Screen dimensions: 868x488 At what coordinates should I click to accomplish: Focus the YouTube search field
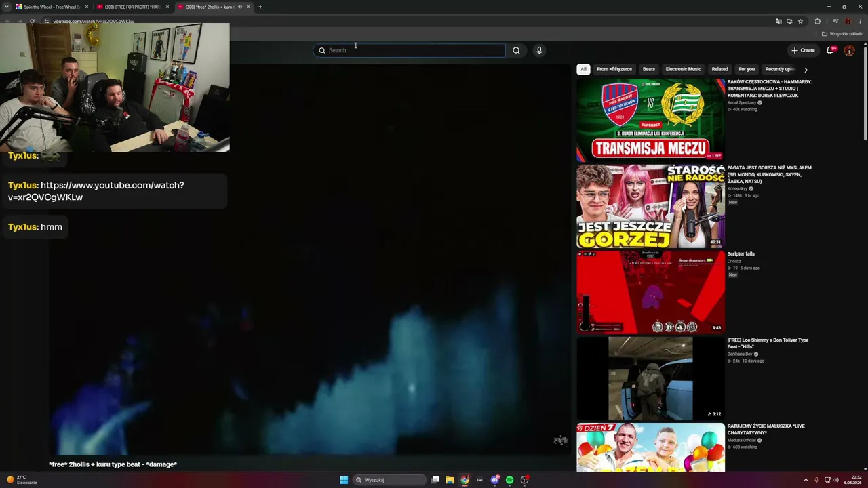point(409,50)
